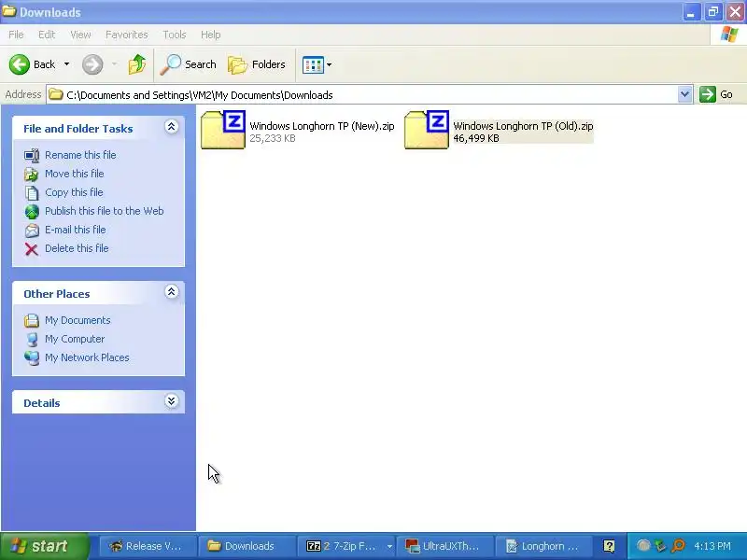Screen dimensions: 747x560
Task: Click the Windows Longhorn TP (New).zip filename
Action: click(322, 126)
